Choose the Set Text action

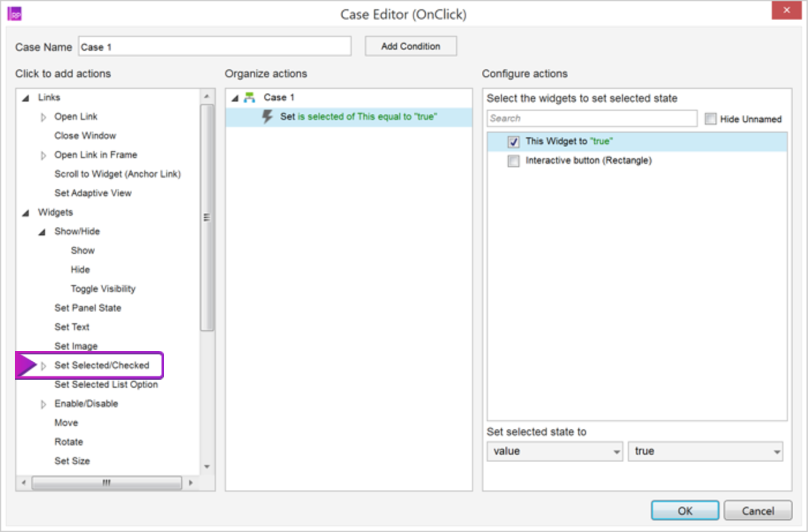[x=72, y=327]
